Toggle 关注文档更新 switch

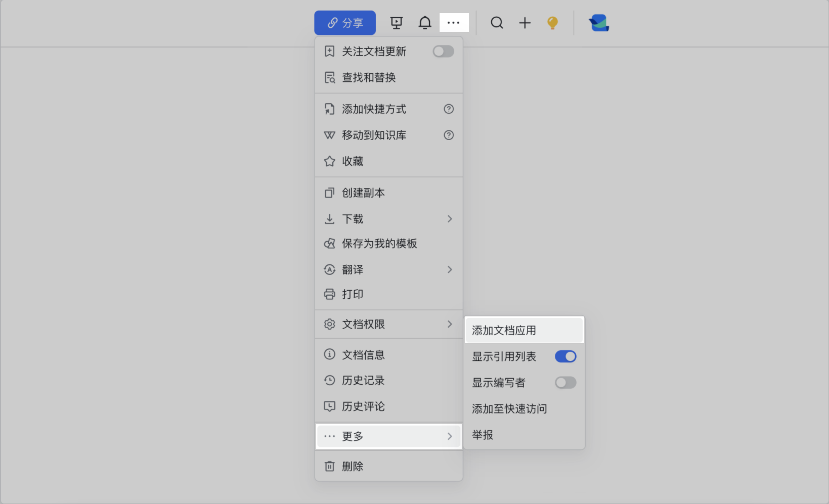coord(443,52)
